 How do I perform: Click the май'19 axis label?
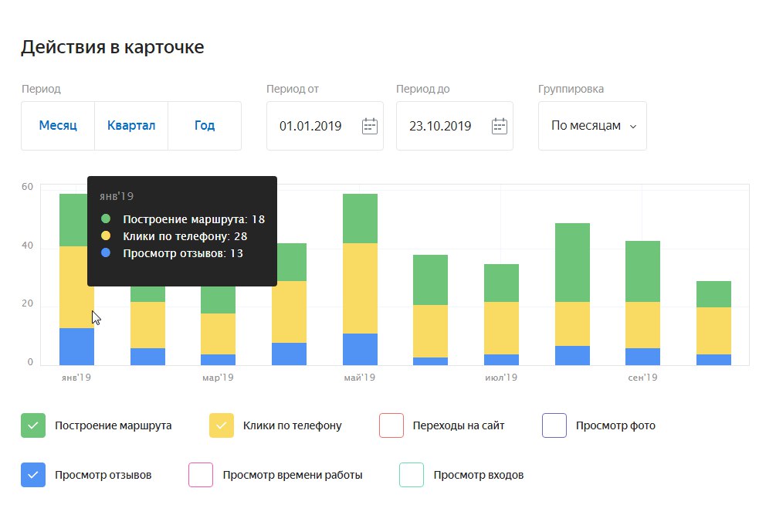pyautogui.click(x=360, y=378)
